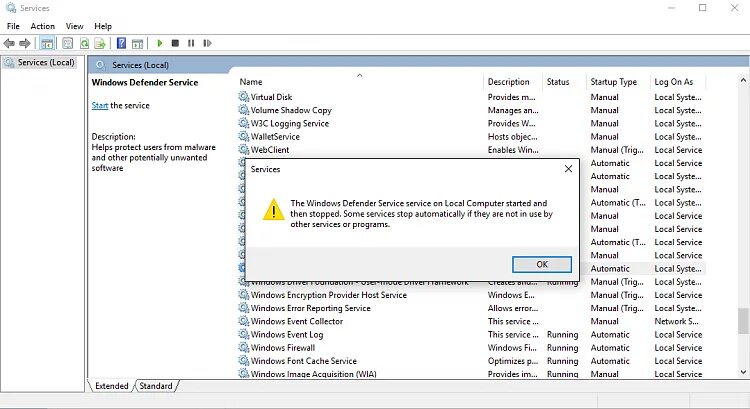Select the gear icon beside Windows Event Collector
The image size is (750, 409).
click(244, 321)
